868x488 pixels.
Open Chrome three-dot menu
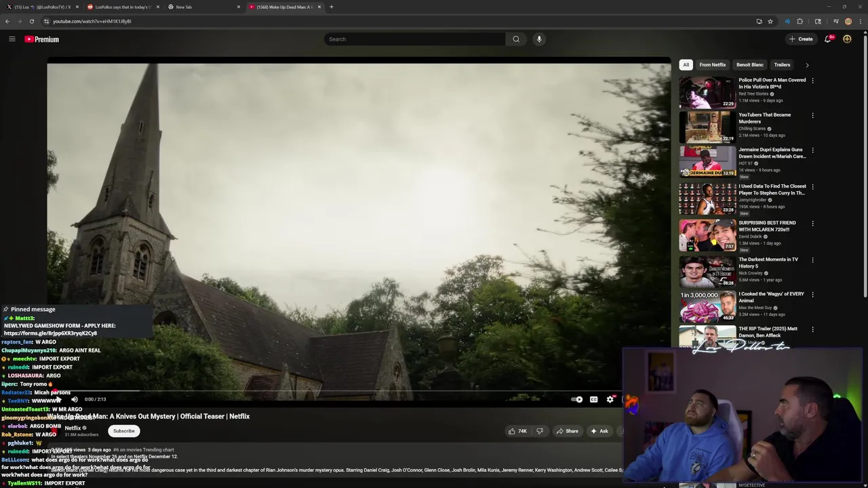(x=861, y=21)
